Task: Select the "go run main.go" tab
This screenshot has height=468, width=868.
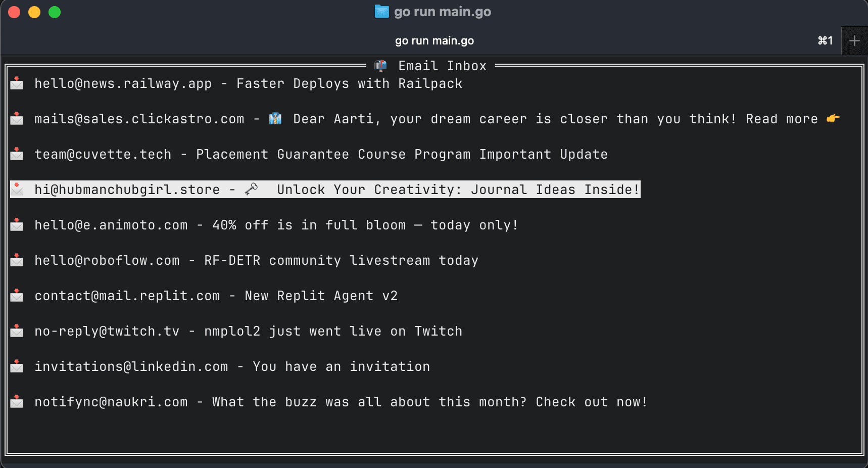Action: tap(434, 41)
